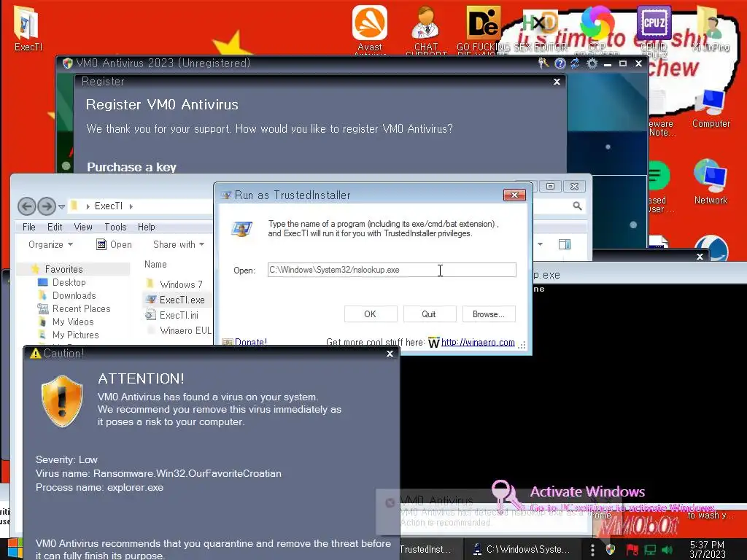Open the volume speaker tray icon

[x=667, y=550]
